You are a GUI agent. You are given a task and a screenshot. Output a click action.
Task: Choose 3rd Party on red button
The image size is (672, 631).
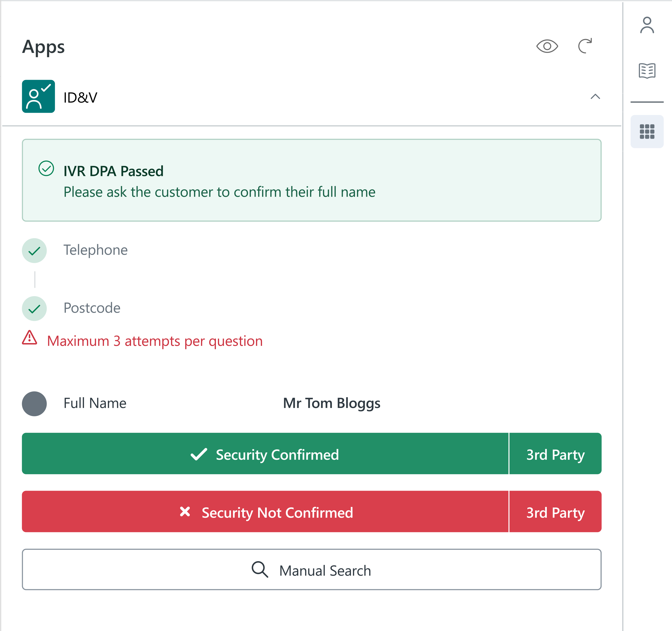(x=555, y=512)
